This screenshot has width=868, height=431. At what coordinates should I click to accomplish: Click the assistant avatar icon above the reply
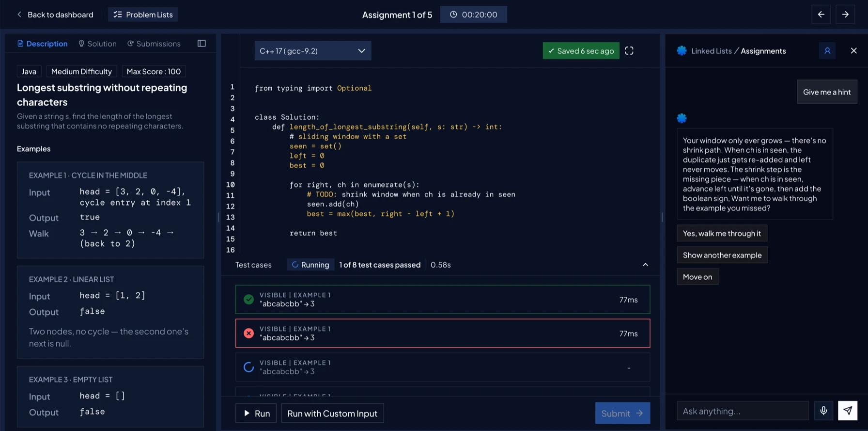pos(682,118)
